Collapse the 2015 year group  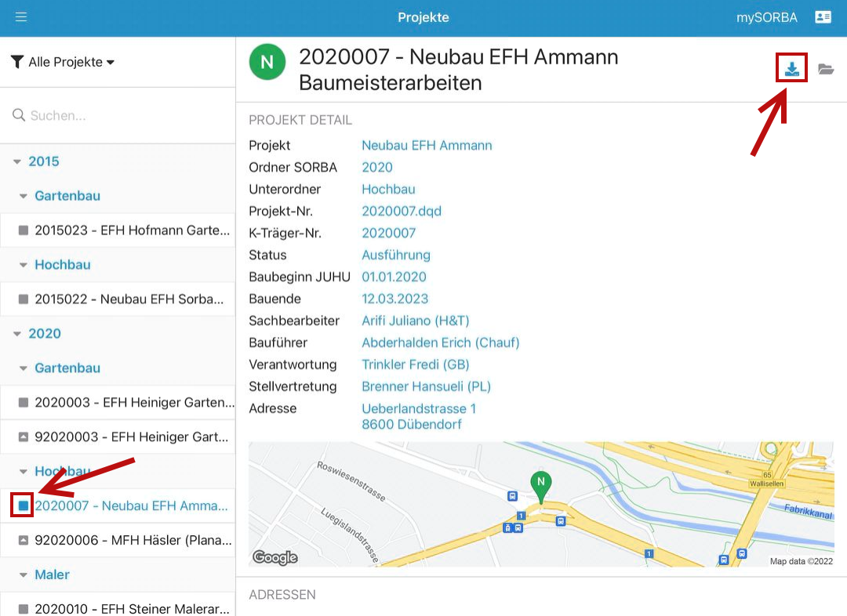coord(18,161)
